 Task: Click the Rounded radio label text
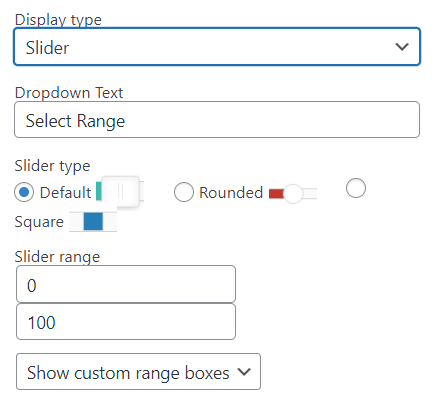(x=231, y=193)
